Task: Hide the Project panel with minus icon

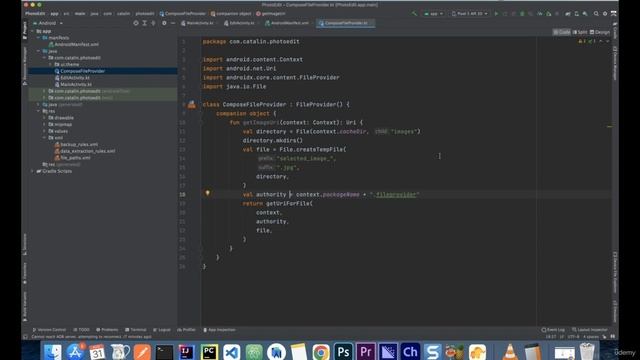Action: 173,23
